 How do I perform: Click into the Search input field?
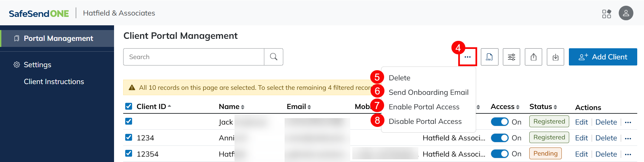click(x=194, y=57)
